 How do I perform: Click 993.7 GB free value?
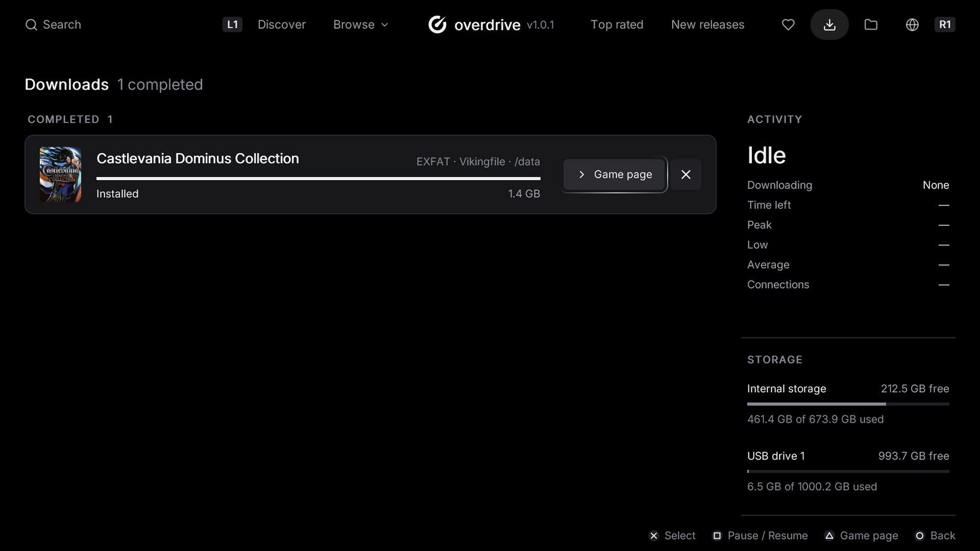click(x=914, y=456)
